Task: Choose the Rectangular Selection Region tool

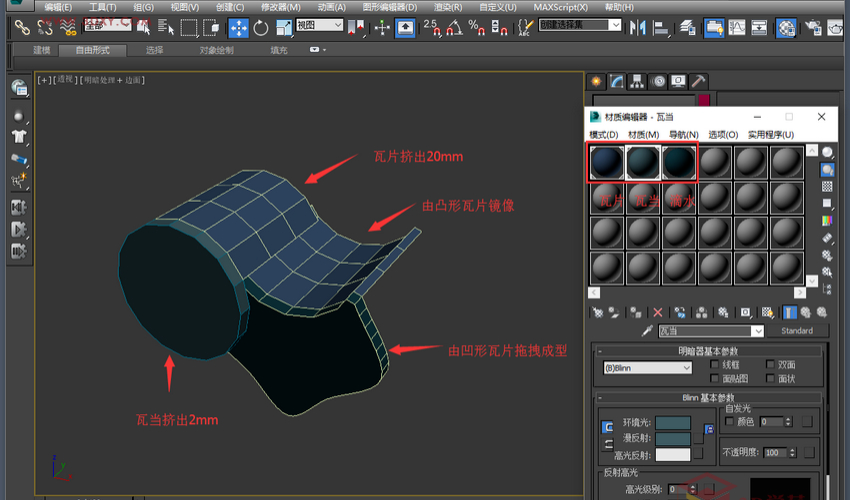Action: (x=189, y=27)
